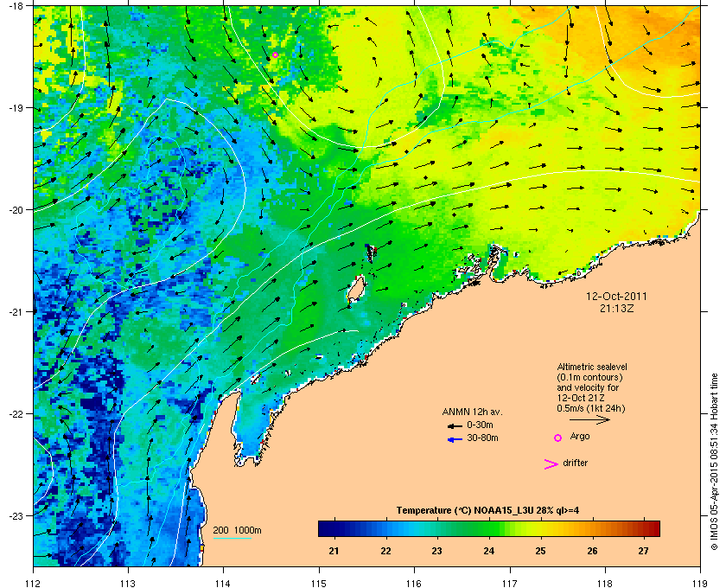
Task: Click the IMOS copyright timestamp text
Action: coord(715,463)
